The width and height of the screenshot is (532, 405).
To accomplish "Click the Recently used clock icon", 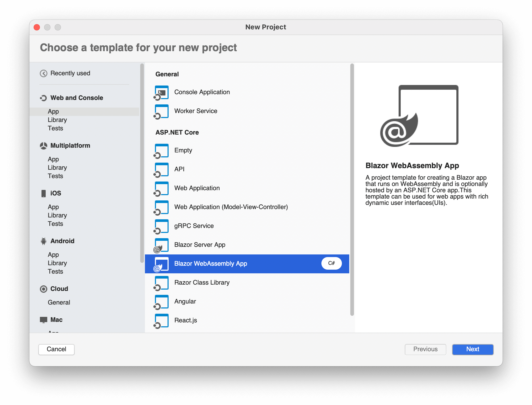I will coord(43,73).
